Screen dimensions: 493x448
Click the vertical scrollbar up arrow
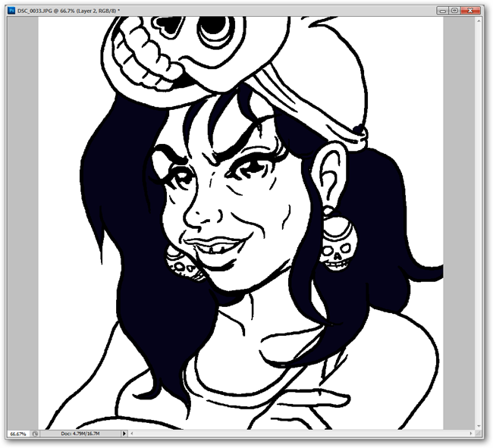(479, 20)
